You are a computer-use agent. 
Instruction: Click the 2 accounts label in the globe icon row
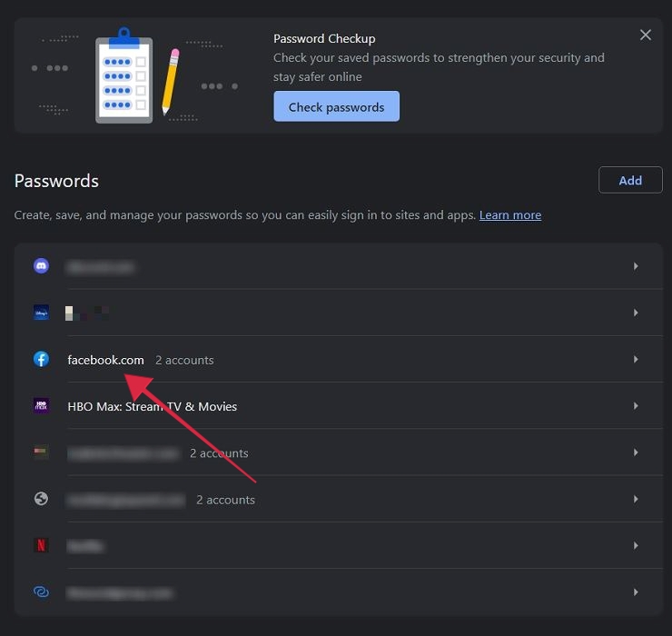point(225,500)
